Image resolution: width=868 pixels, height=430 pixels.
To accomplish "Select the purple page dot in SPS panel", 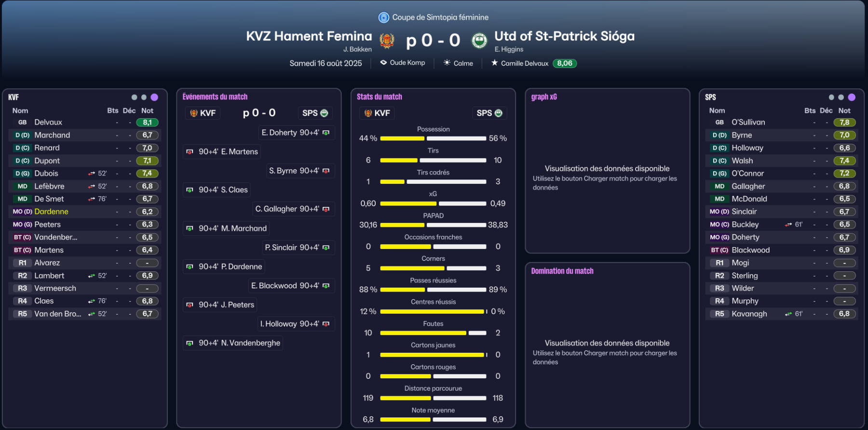I will point(852,97).
